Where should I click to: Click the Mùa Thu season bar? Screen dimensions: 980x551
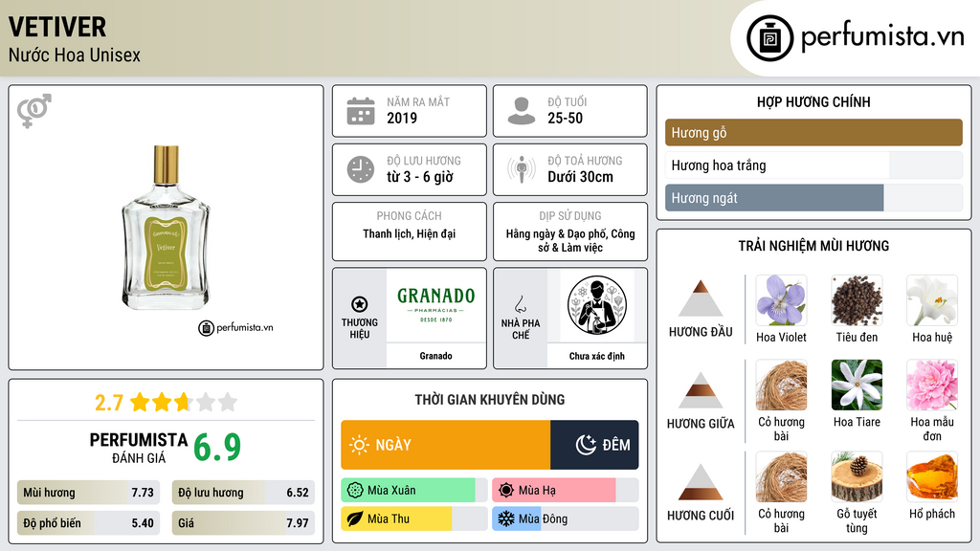tap(414, 518)
